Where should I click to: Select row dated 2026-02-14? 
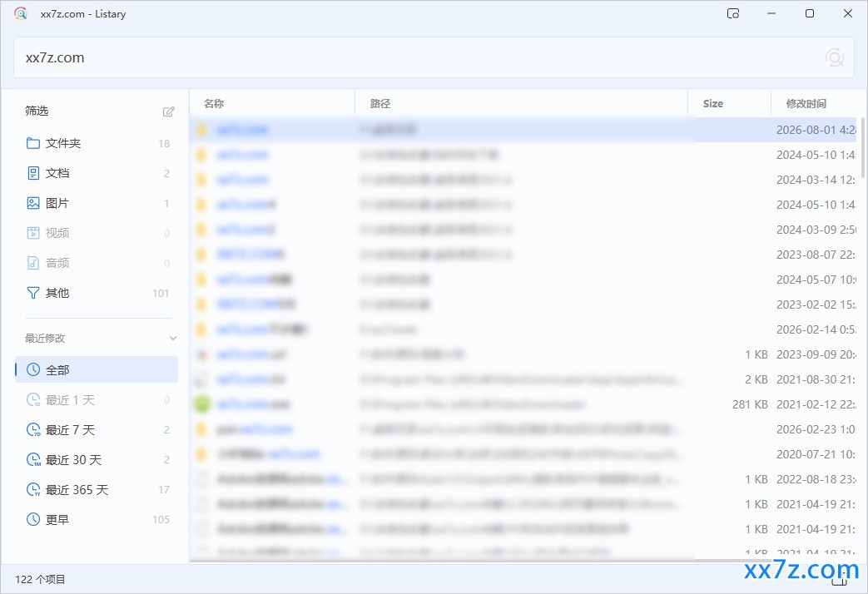pyautogui.click(x=523, y=329)
